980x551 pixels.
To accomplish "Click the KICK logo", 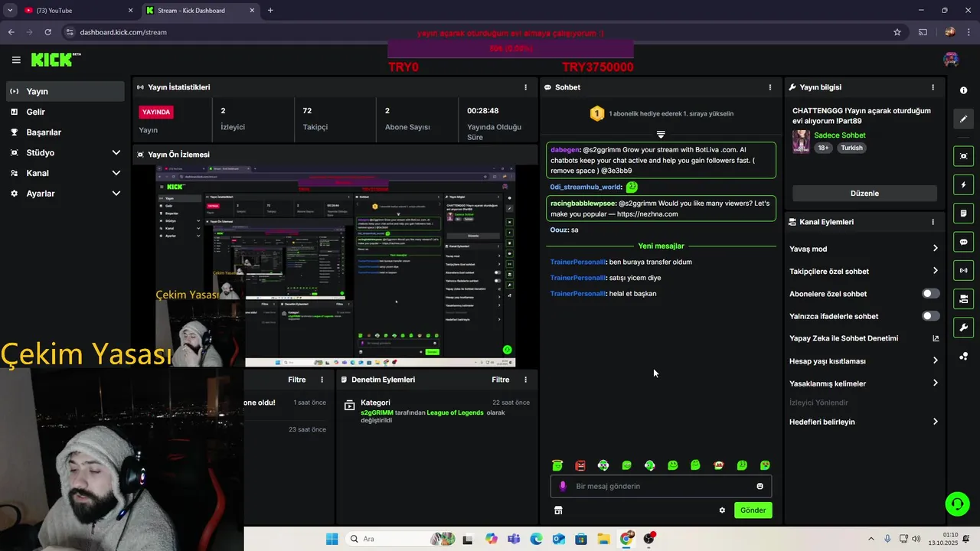I will (55, 60).
